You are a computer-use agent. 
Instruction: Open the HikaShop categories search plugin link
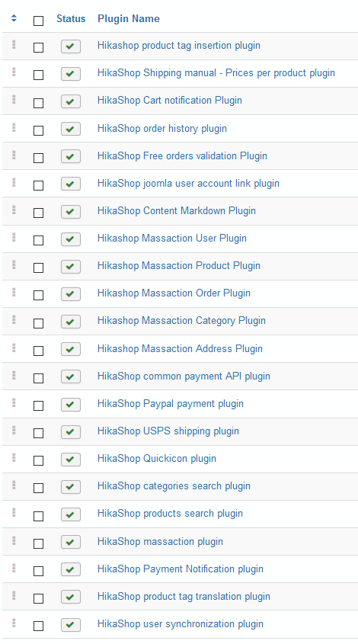[x=174, y=486]
